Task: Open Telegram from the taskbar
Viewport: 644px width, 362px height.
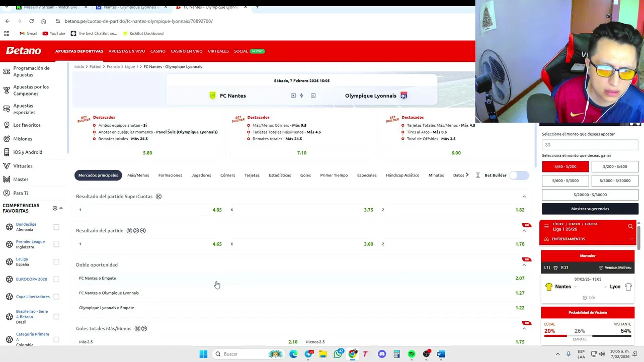Action: [308, 354]
